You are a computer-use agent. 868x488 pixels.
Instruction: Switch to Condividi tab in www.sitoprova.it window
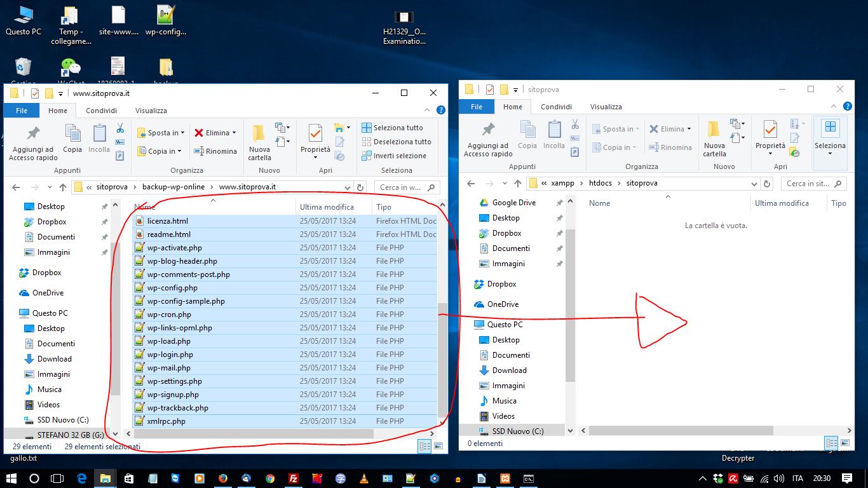[x=102, y=111]
